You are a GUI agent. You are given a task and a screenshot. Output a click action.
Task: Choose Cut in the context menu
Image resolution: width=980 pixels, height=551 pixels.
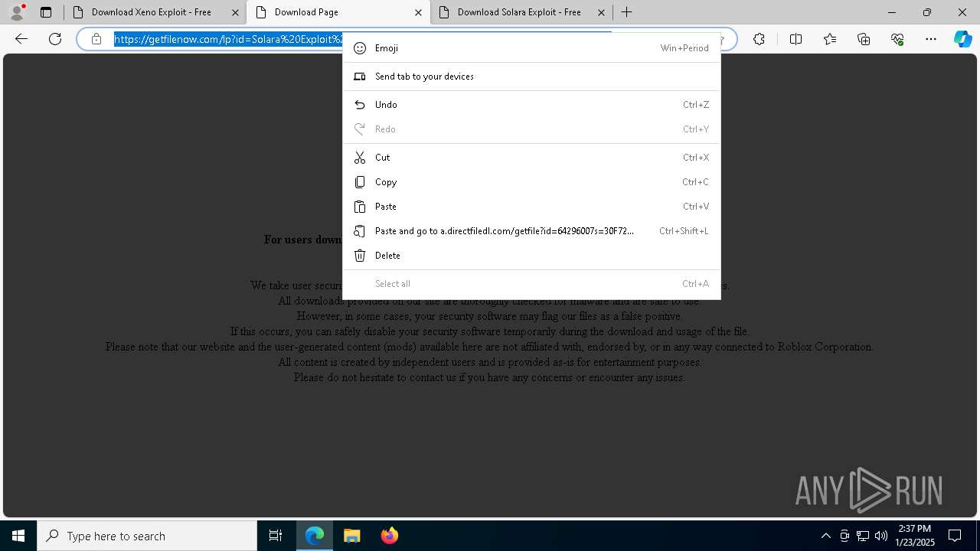point(531,158)
